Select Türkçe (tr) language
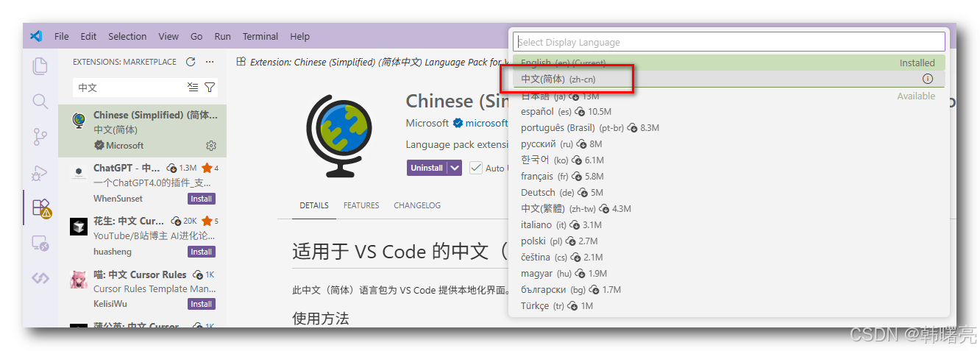 728,306
